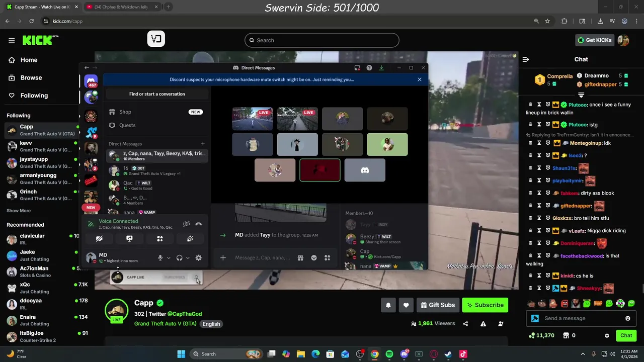Click the Discord apps icon in message bar
Viewport: 644px width, 362px height.
point(328,258)
